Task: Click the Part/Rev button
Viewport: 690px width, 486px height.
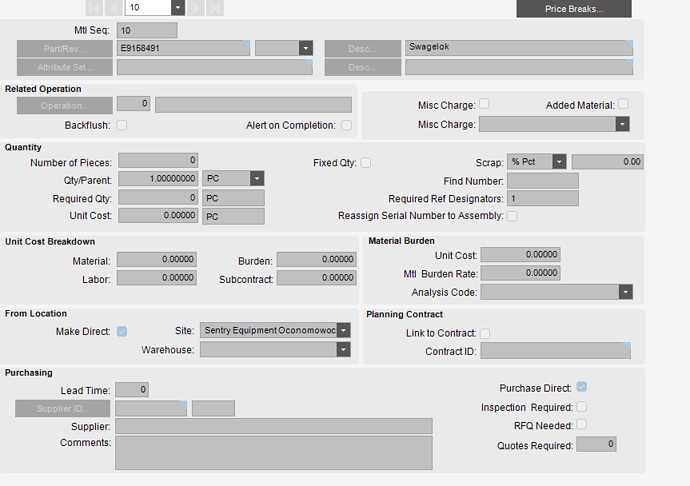Action: pos(65,48)
